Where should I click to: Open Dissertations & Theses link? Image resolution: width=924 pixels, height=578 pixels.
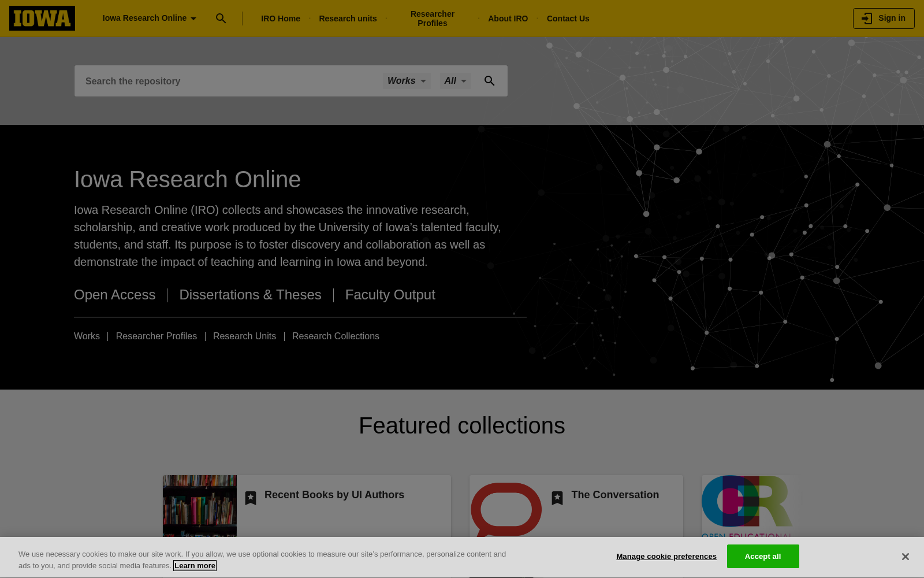(x=250, y=295)
